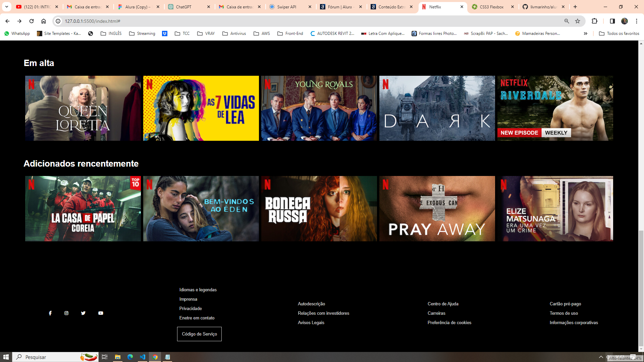Select the Riverdale thumbnail

pyautogui.click(x=555, y=108)
